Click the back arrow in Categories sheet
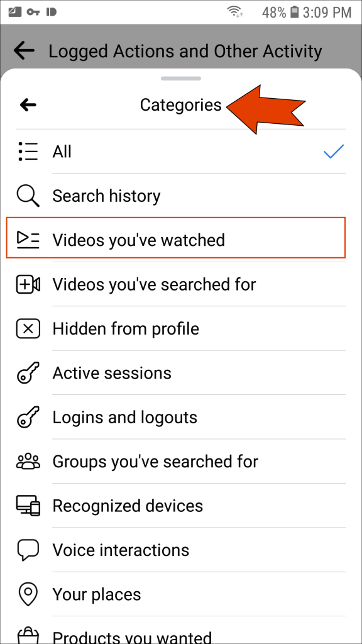This screenshot has height=644, width=362. tap(28, 104)
